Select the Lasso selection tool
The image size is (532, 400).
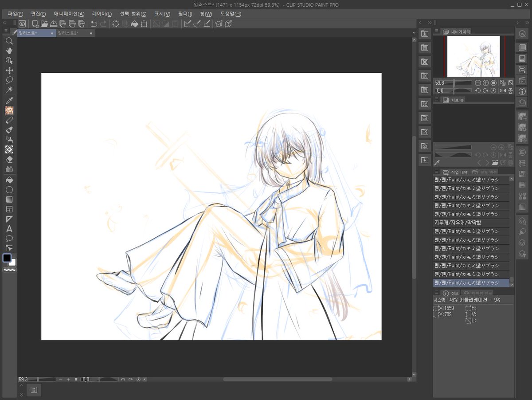(x=9, y=80)
